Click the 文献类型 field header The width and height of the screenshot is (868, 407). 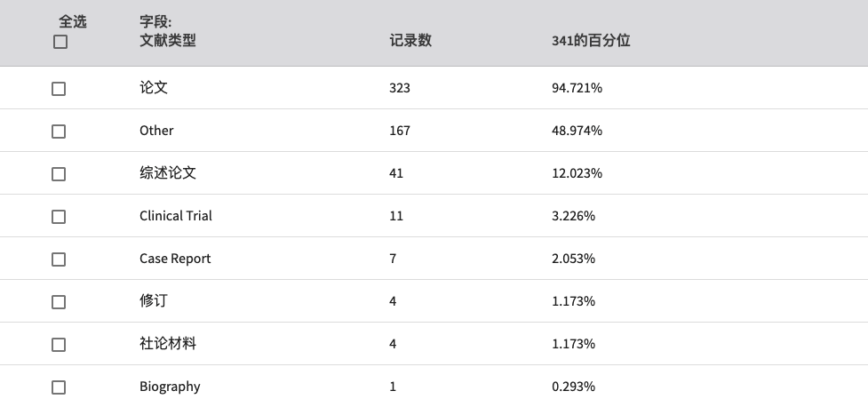pos(168,40)
